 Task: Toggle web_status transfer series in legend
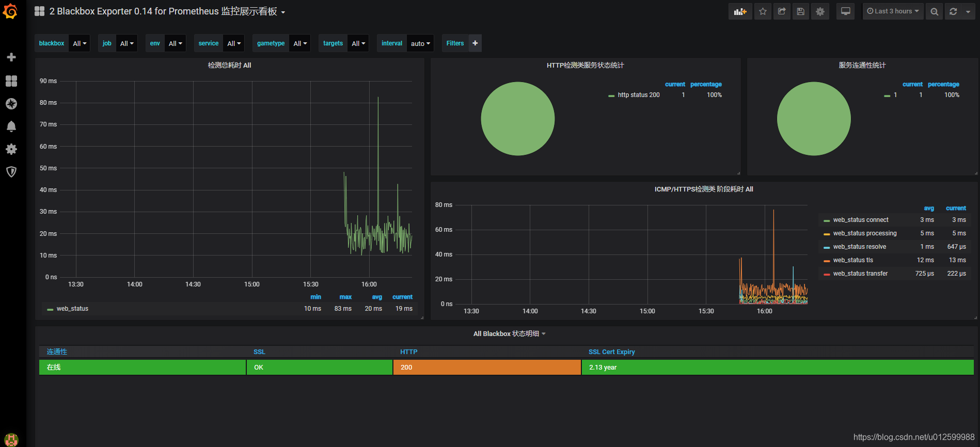[x=860, y=274]
